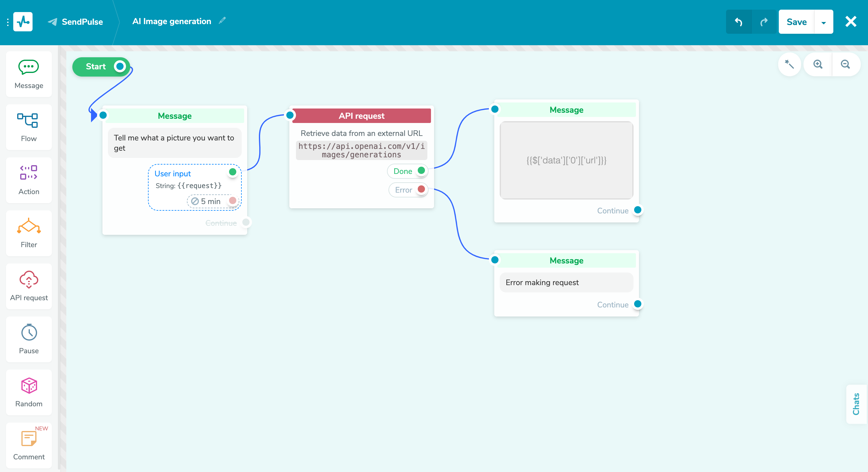The width and height of the screenshot is (868, 472).
Task: Pick the Filter block icon
Action: (x=29, y=226)
